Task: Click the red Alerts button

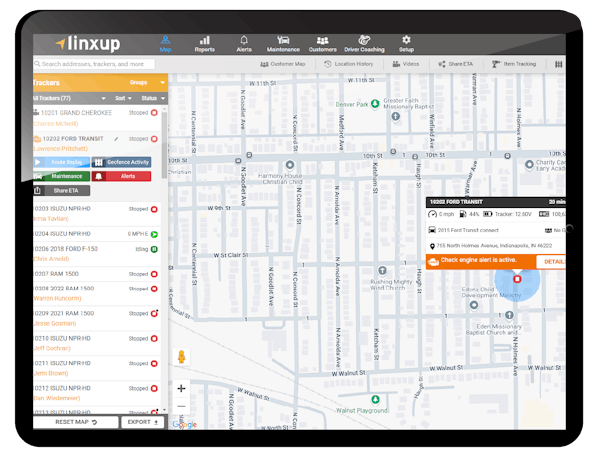Action: point(121,176)
